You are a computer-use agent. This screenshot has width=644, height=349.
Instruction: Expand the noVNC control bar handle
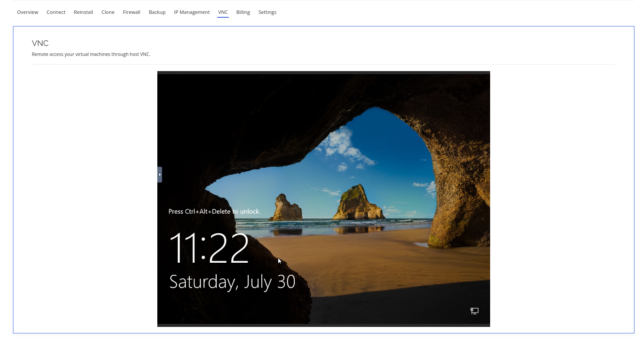(159, 174)
